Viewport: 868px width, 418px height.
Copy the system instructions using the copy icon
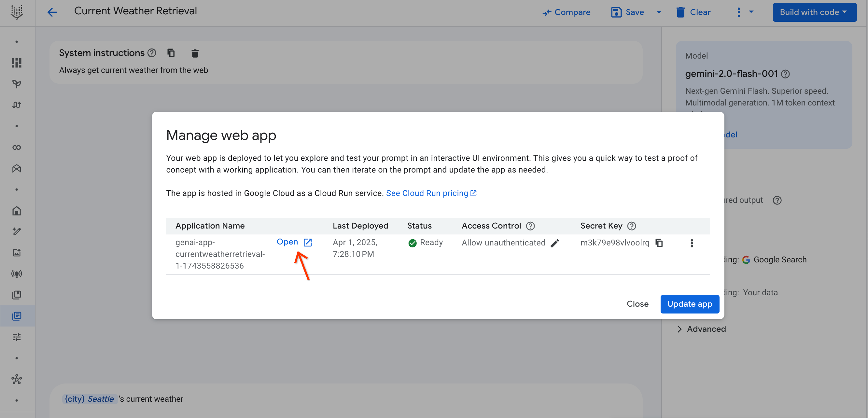[x=171, y=53]
